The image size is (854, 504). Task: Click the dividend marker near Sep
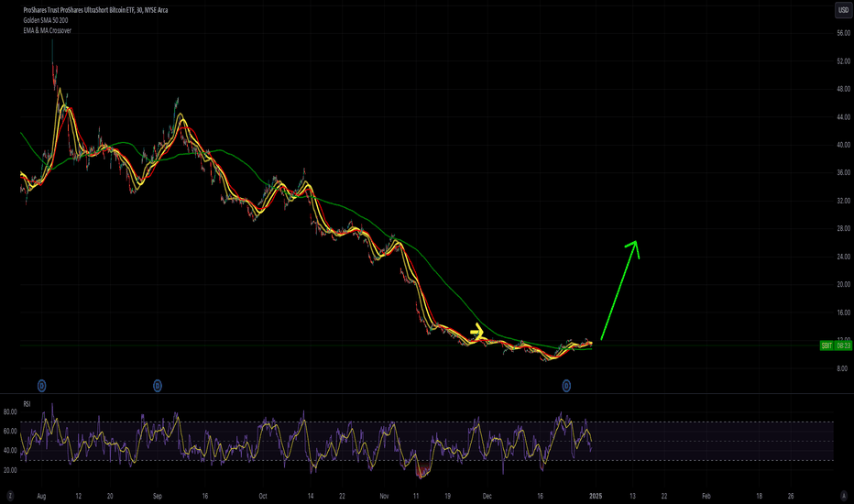(158, 386)
